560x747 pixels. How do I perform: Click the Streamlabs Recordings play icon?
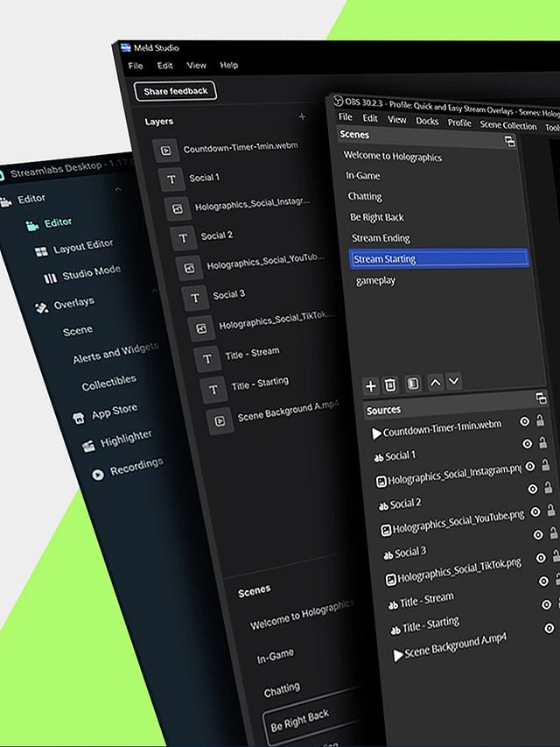95,474
